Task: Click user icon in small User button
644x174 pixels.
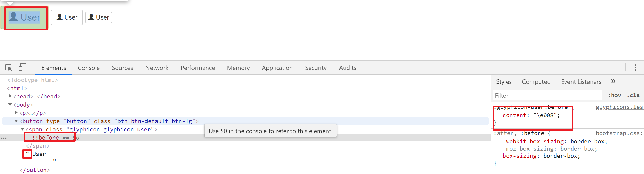Action: pos(91,17)
